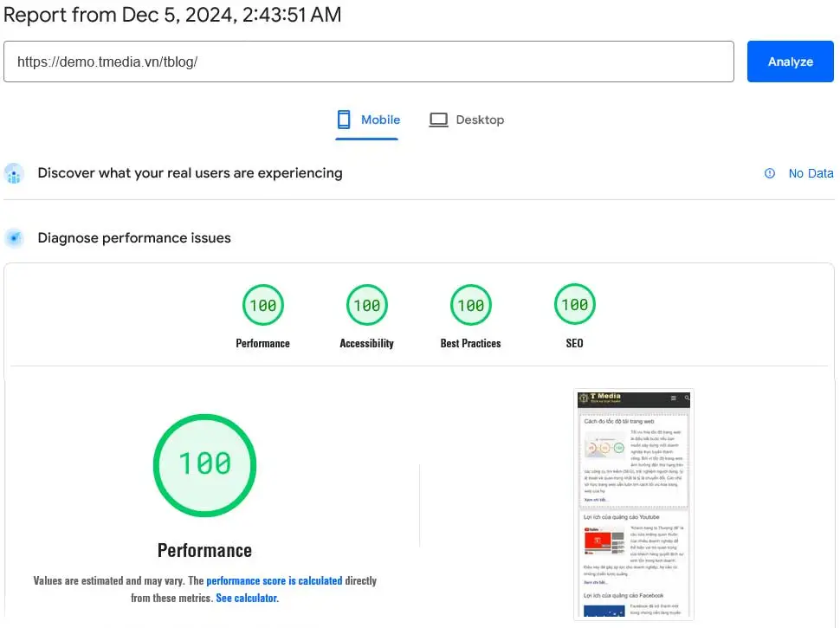Select the SEO score gauge
Screen dimensions: 840x628
tap(574, 305)
